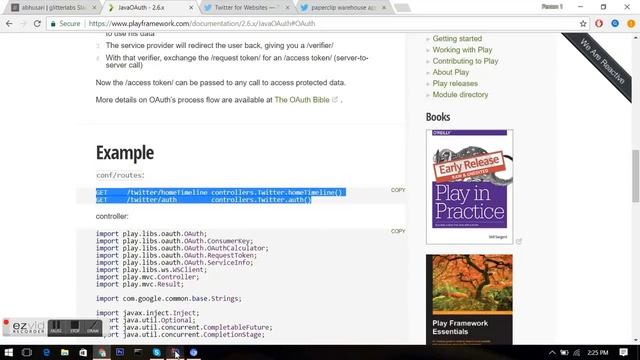The height and width of the screenshot is (360, 640).
Task: Launch Microsoft Edge from the taskbar
Action: pyautogui.click(x=46, y=352)
